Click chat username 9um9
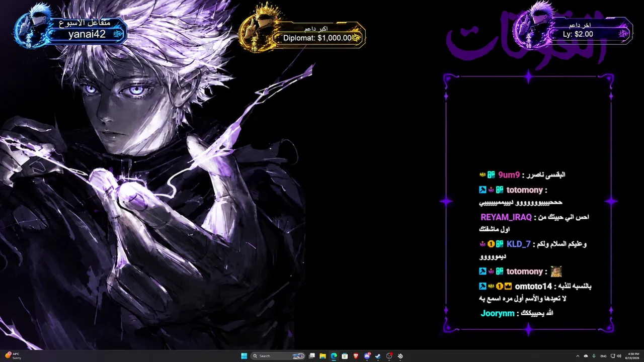The image size is (644, 362). coord(509,175)
